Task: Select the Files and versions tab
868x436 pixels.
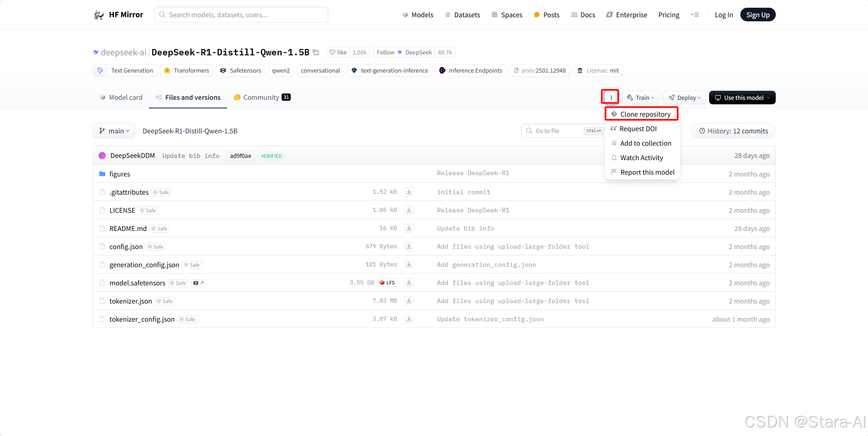Action: tap(188, 98)
